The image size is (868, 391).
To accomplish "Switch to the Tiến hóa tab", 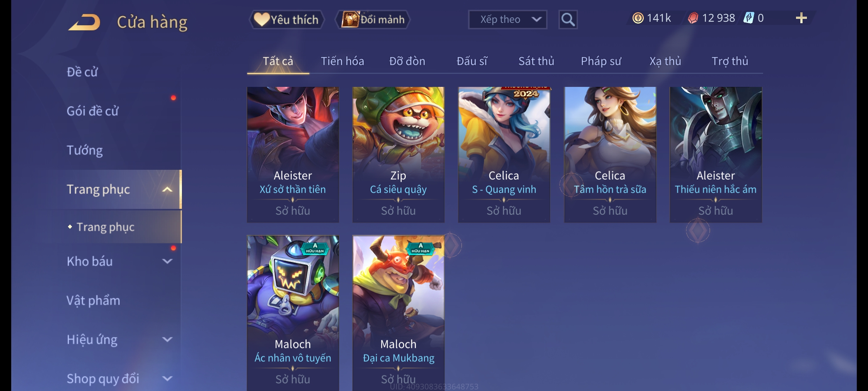I will point(342,61).
